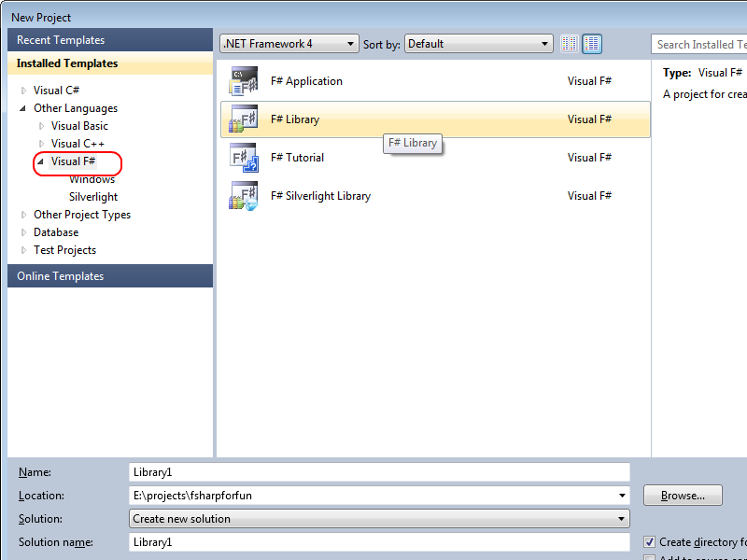747x560 pixels.
Task: Select the F# Library template icon
Action: (244, 119)
